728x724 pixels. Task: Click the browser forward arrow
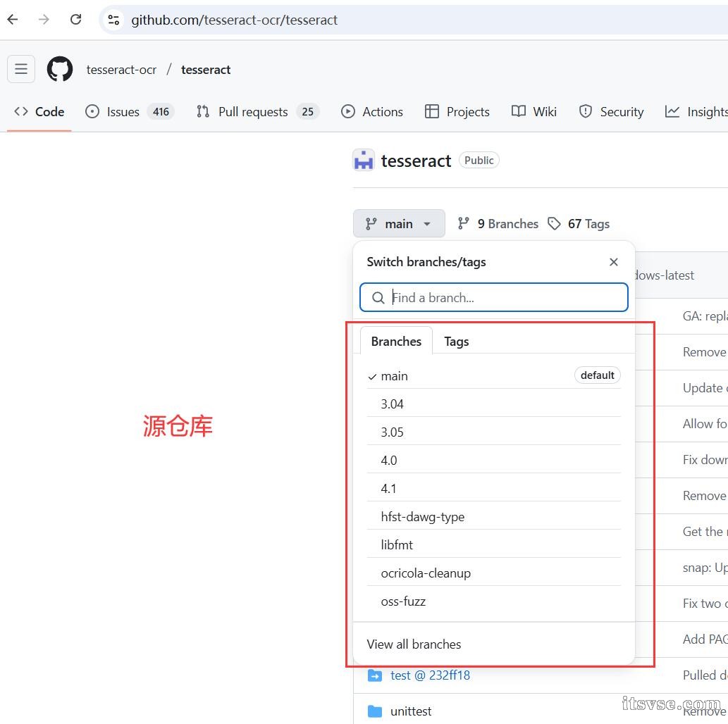pyautogui.click(x=44, y=20)
